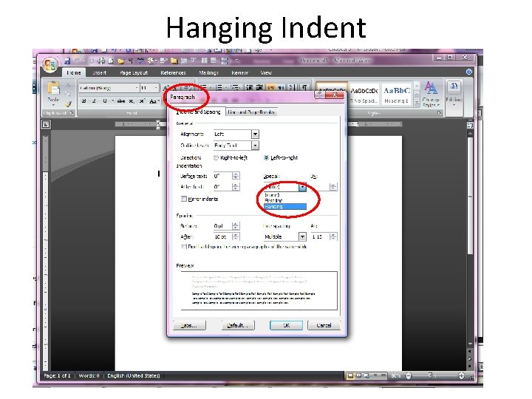Open the Clipboard dialog launcher
532x399 pixels.
point(72,113)
